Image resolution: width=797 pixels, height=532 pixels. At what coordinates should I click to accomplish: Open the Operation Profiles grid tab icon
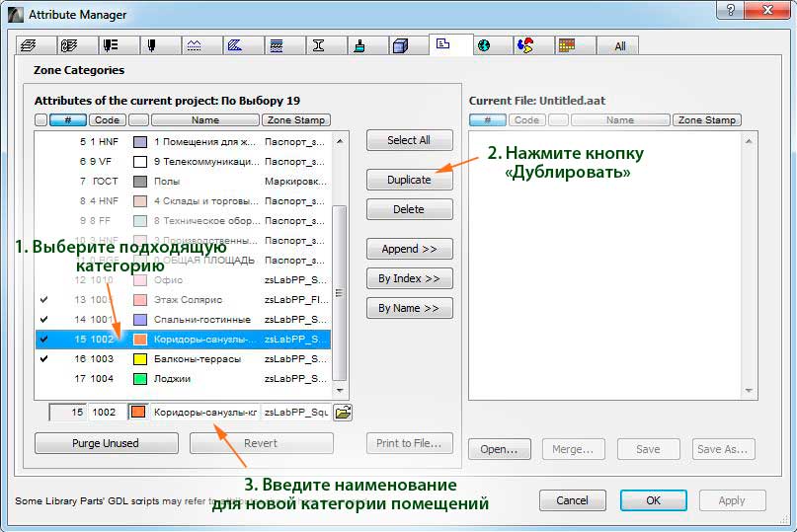(x=567, y=45)
